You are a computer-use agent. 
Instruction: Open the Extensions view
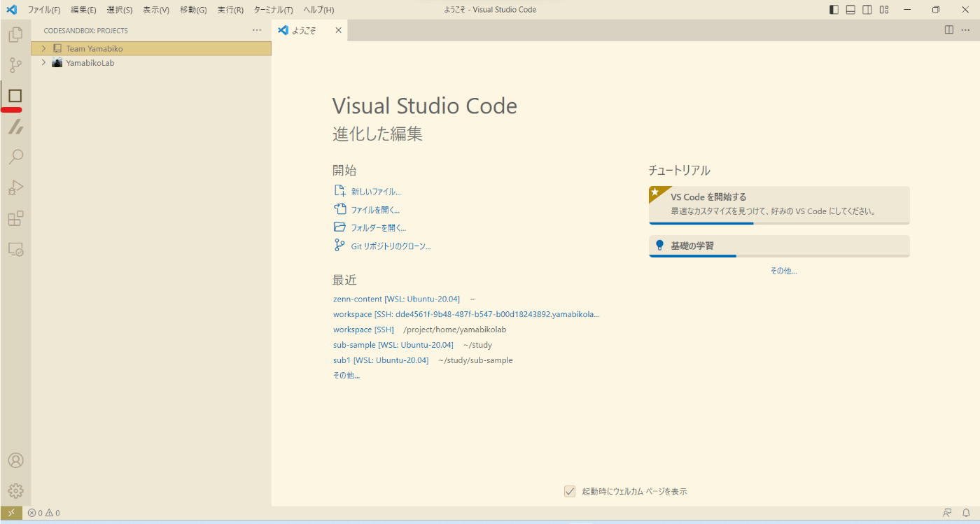(x=15, y=218)
